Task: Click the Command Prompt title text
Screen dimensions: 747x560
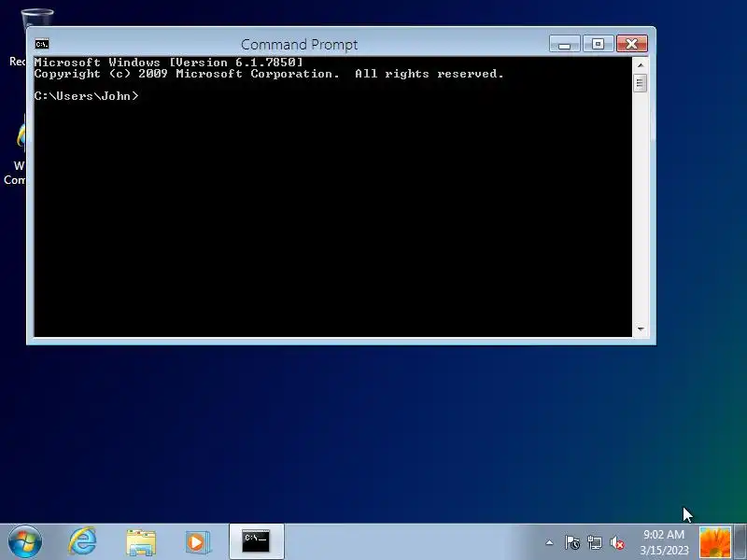Action: tap(299, 44)
